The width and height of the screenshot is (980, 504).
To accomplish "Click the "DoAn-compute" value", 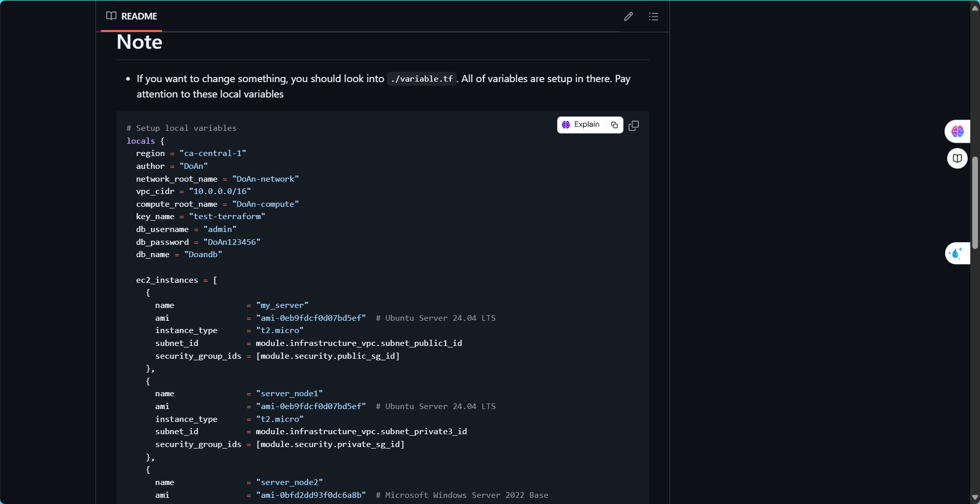I will (265, 204).
